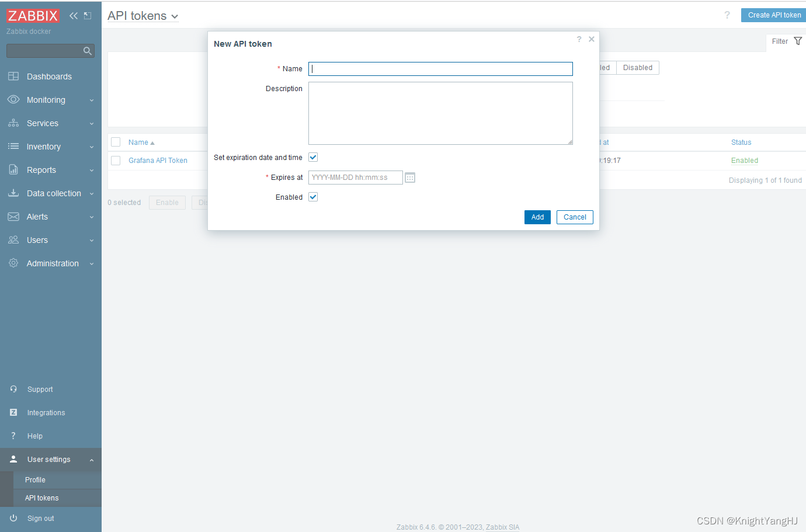
Task: Click the help icon in New API token dialog
Action: pos(579,39)
